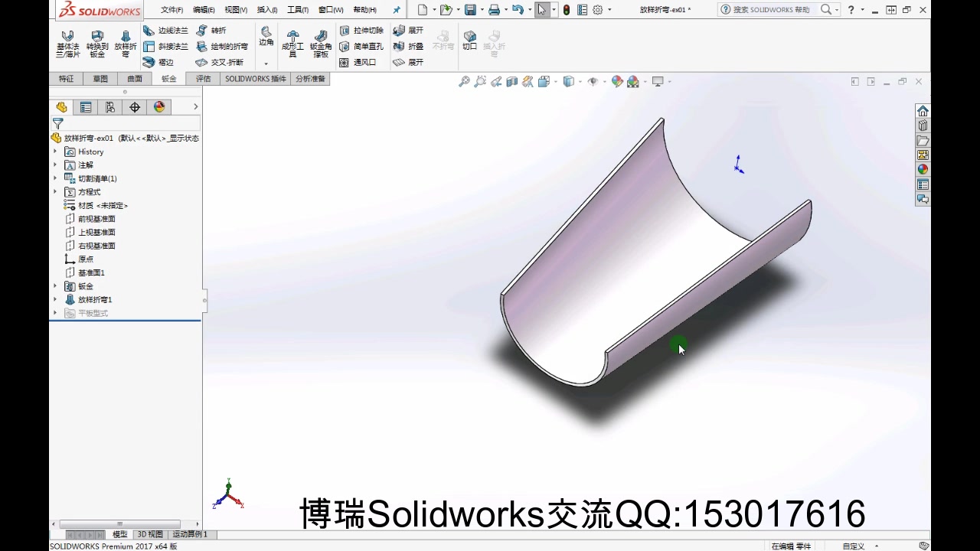This screenshot has width=980, height=551.
Task: Select the 褶边 hem tool
Action: [x=158, y=63]
